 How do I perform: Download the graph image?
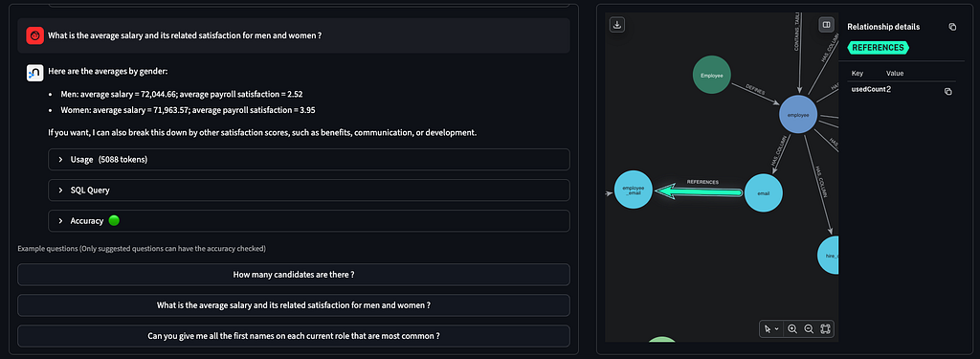coord(617,25)
